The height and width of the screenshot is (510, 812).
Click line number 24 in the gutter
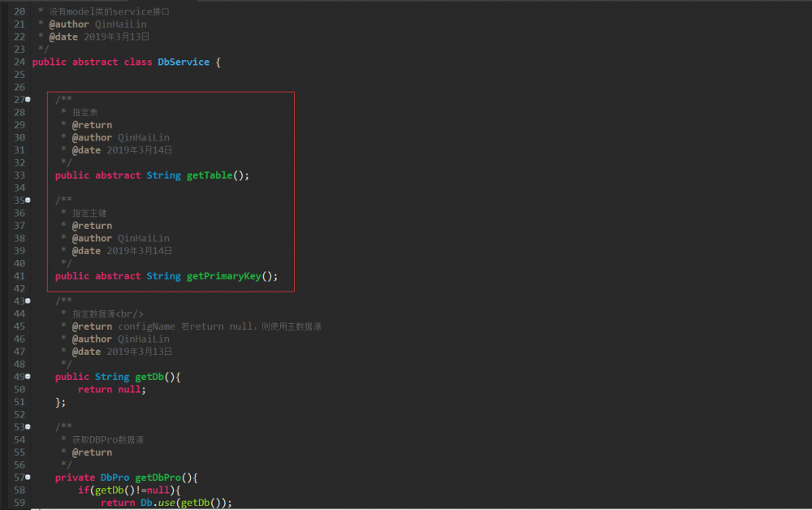click(x=19, y=62)
